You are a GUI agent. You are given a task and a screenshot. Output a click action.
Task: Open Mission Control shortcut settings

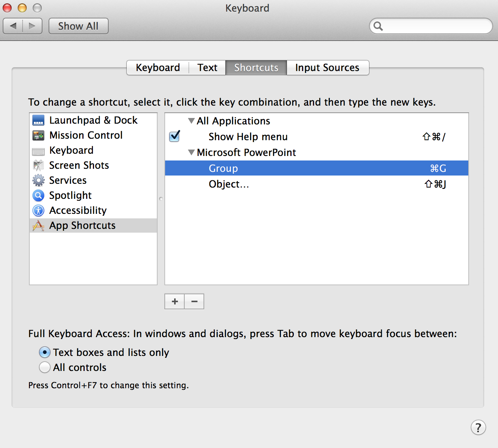(85, 135)
